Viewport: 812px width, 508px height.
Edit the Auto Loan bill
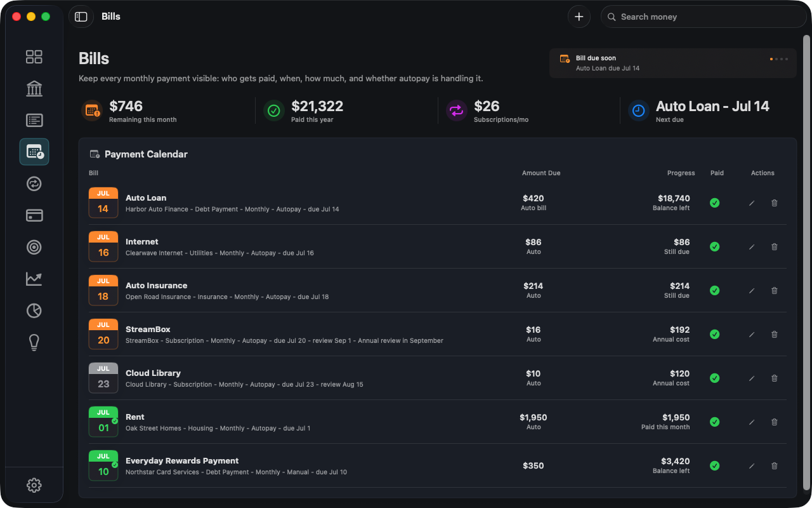click(x=752, y=203)
